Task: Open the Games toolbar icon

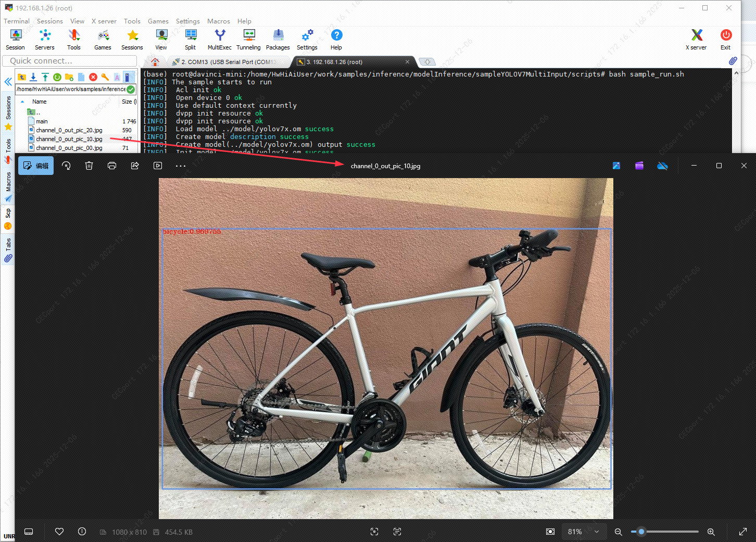Action: (103, 40)
